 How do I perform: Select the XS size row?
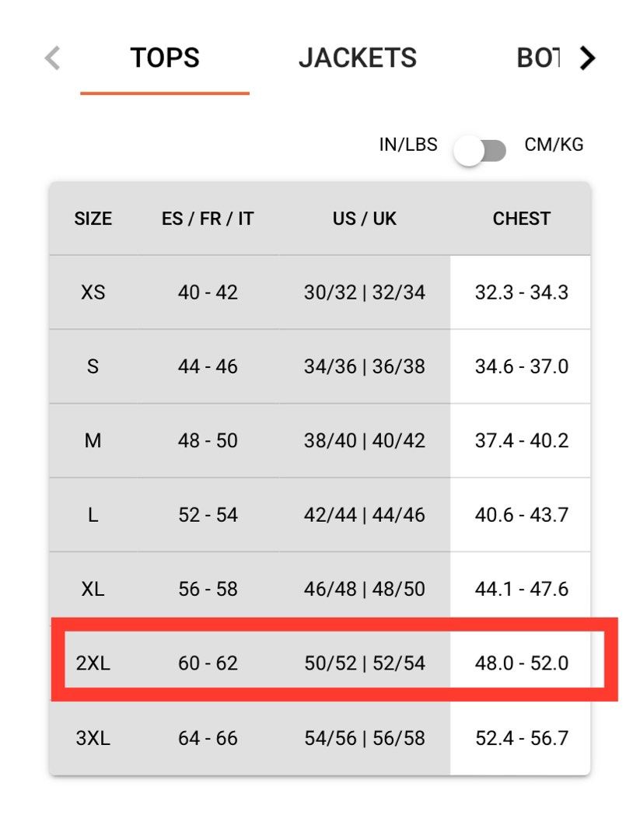(x=320, y=292)
